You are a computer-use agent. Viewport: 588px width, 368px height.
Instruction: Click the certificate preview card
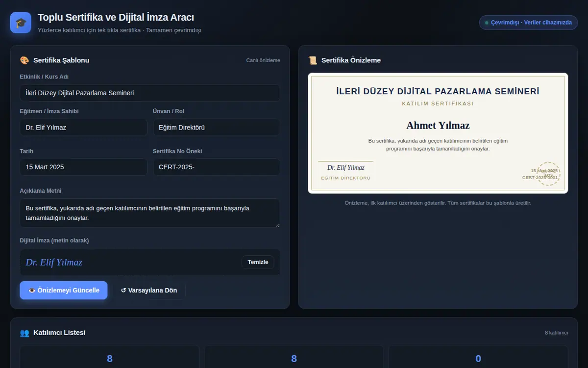[x=438, y=133]
